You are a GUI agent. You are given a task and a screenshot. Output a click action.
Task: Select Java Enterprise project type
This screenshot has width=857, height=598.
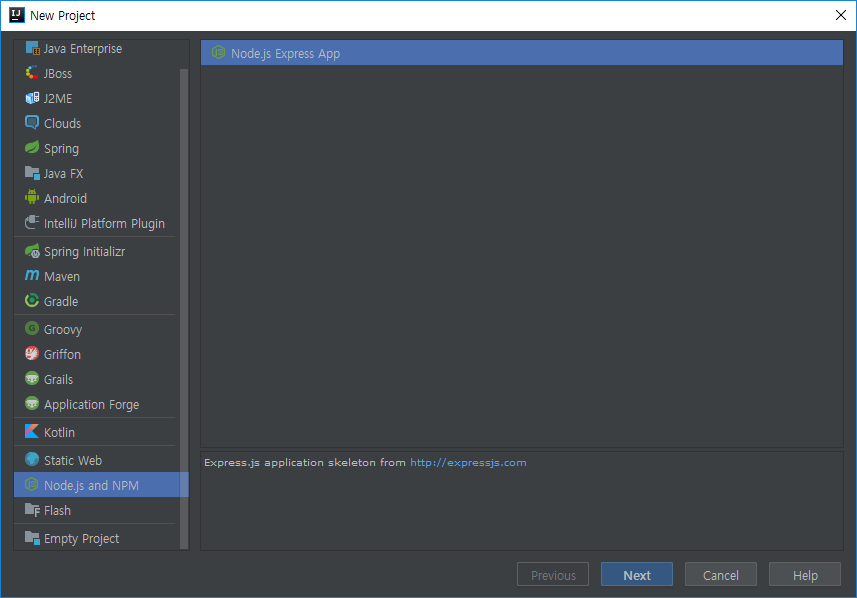(x=83, y=49)
